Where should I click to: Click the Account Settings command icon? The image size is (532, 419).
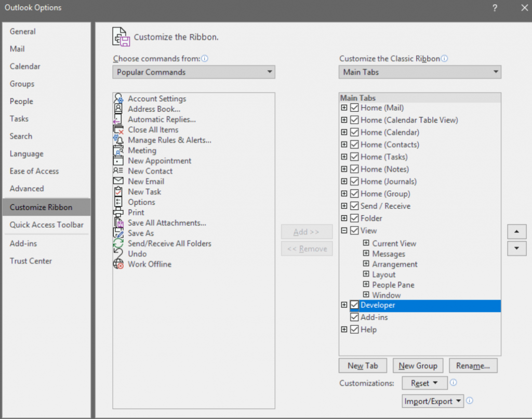118,98
